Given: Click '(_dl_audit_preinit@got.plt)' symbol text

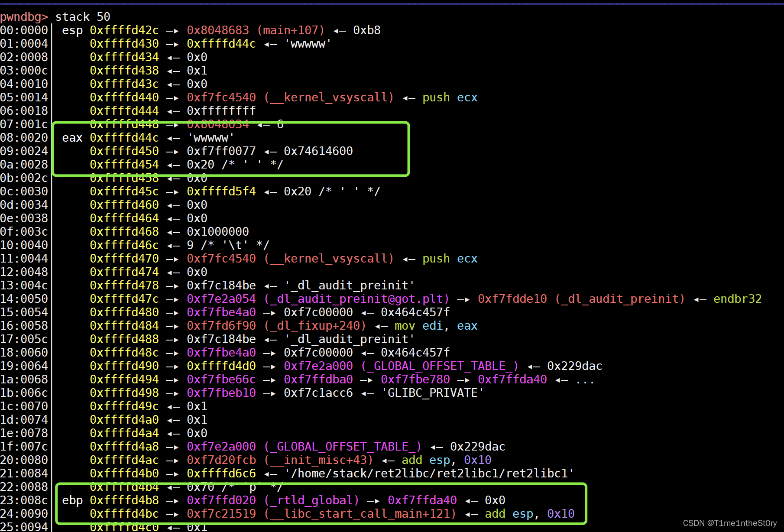Looking at the screenshot, I should coord(357,299).
